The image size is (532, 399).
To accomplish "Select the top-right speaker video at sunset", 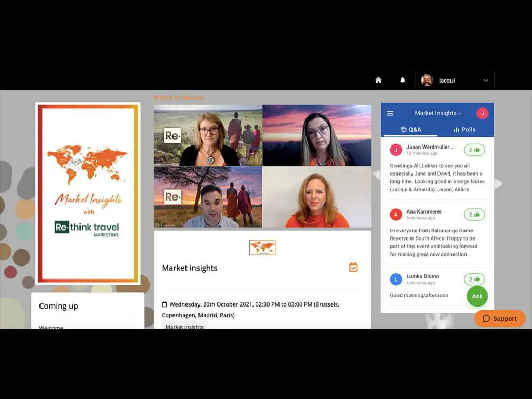I will tap(317, 136).
